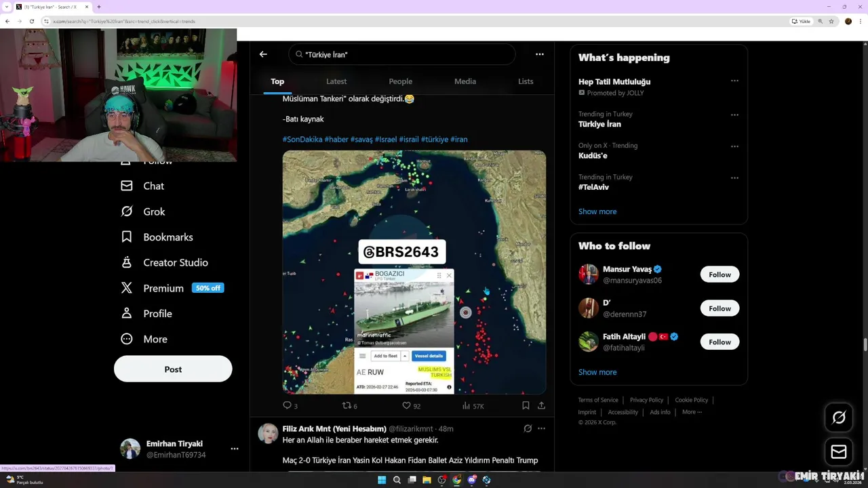Click Chrome Yükle install button
The width and height of the screenshot is (868, 488).
(x=801, y=21)
